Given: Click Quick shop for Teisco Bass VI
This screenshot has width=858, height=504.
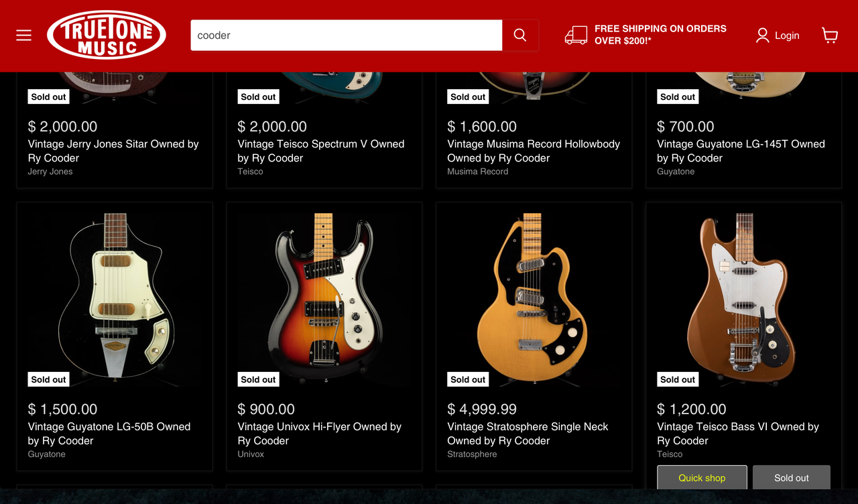Looking at the screenshot, I should tap(702, 478).
